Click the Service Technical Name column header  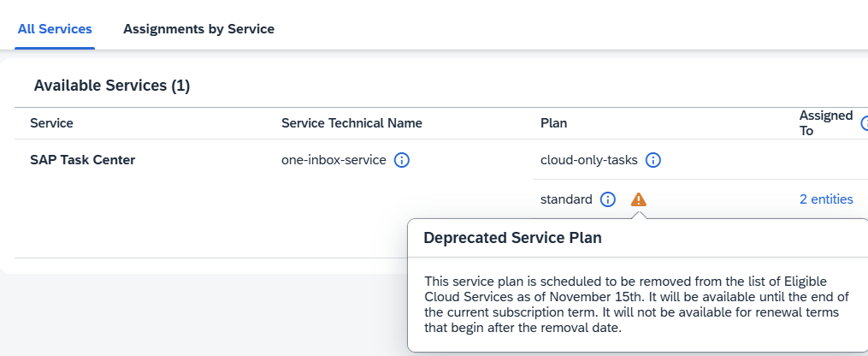point(351,123)
